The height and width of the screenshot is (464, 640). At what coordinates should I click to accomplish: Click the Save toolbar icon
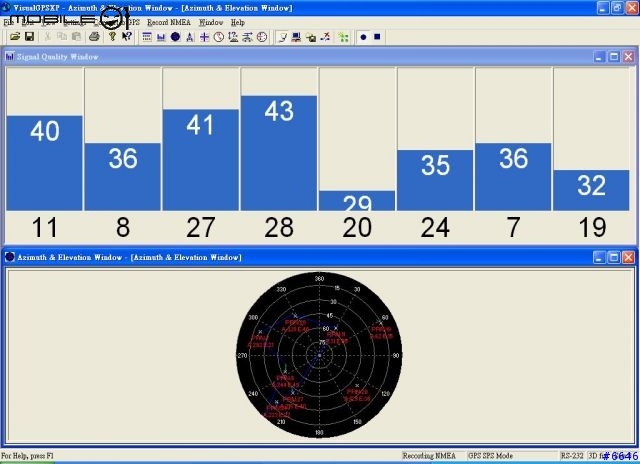(x=29, y=37)
